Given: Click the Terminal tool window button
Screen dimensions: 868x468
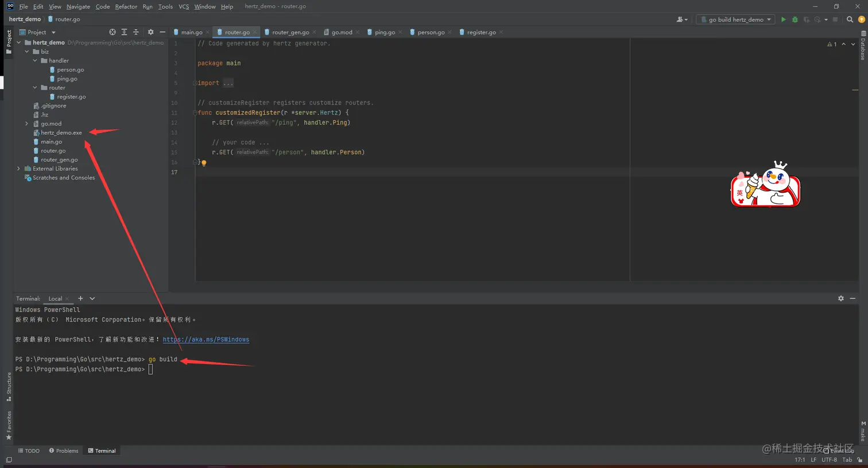Looking at the screenshot, I should 102,451.
